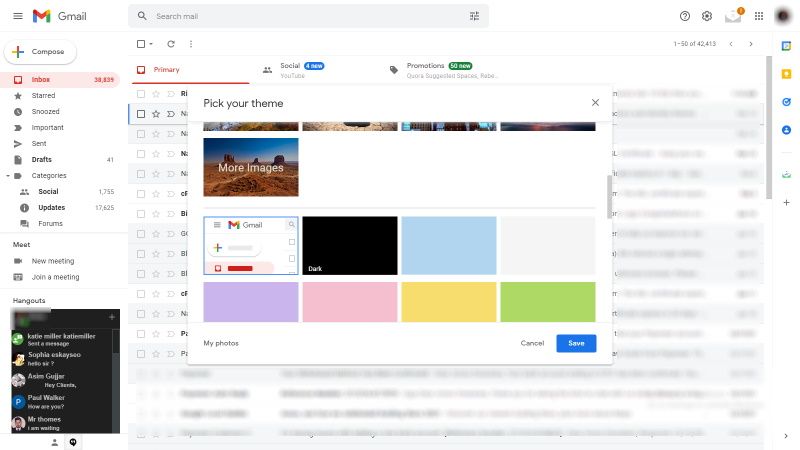The image size is (800, 450).
Task: Click the Compose button
Action: click(x=40, y=52)
